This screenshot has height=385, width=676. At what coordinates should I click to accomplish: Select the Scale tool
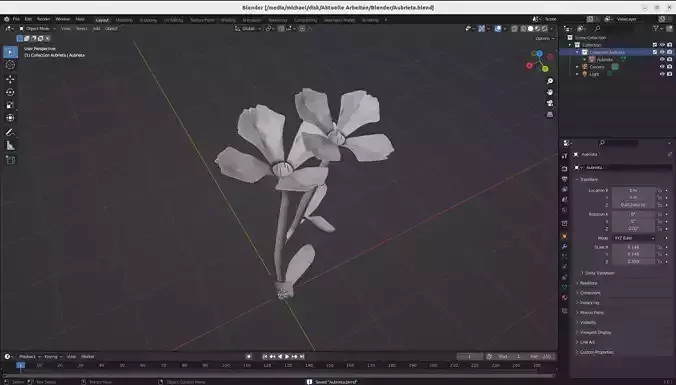click(10, 105)
